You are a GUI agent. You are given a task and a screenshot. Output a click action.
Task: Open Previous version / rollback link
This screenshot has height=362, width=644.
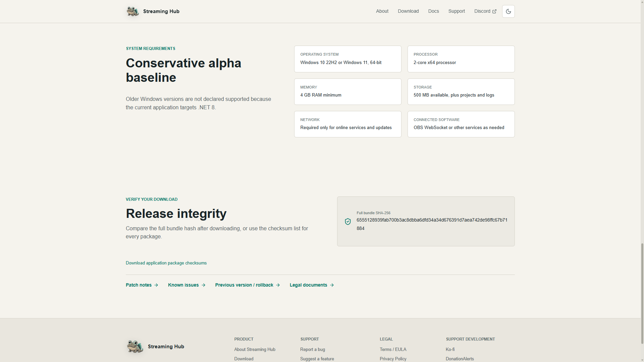pos(248,285)
